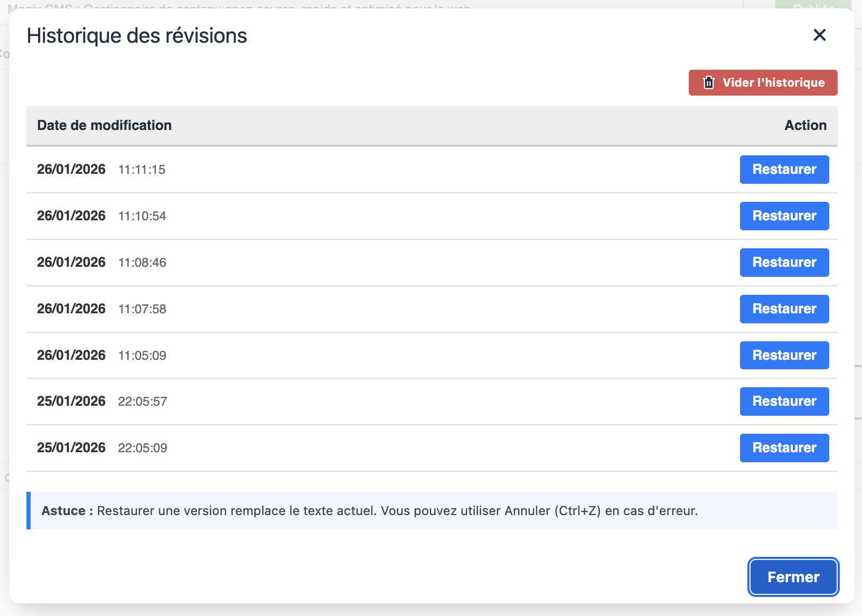Close the revision history dialog with X
The width and height of the screenshot is (862, 616).
coord(819,35)
